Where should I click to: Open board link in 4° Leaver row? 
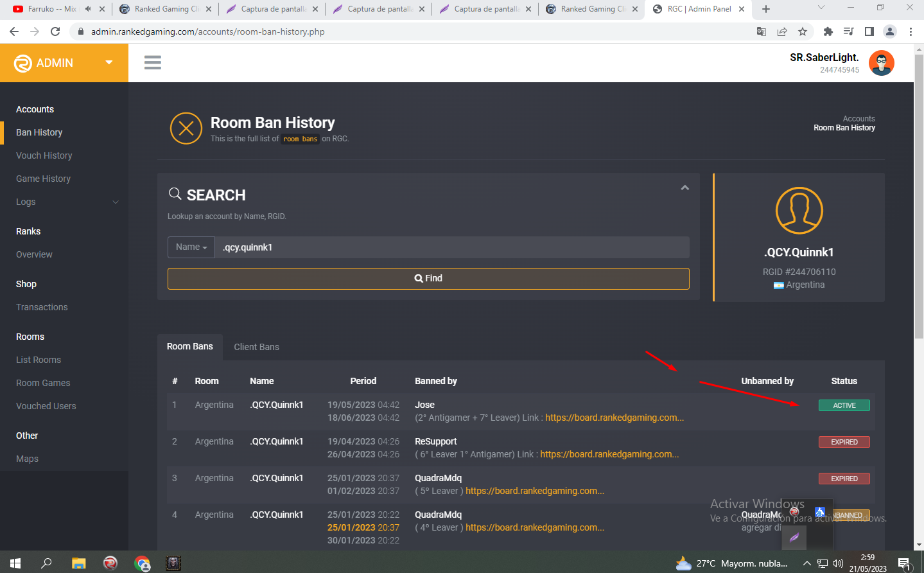[x=535, y=527]
